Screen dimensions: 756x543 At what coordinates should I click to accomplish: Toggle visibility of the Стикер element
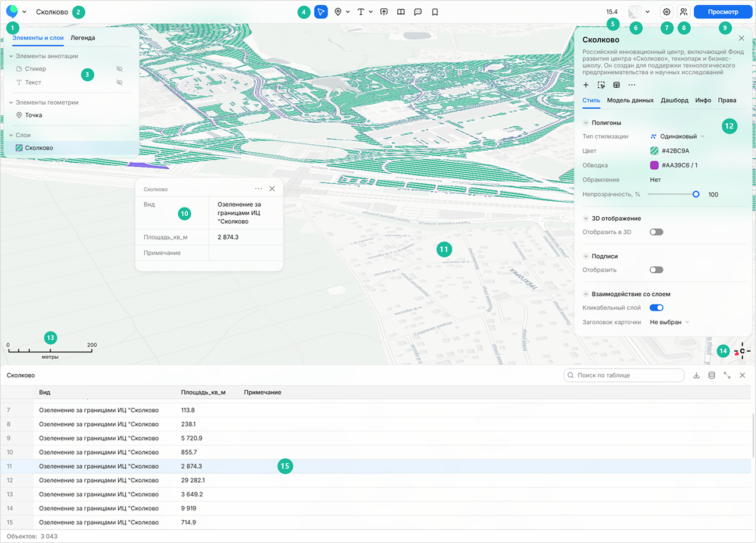click(x=119, y=69)
